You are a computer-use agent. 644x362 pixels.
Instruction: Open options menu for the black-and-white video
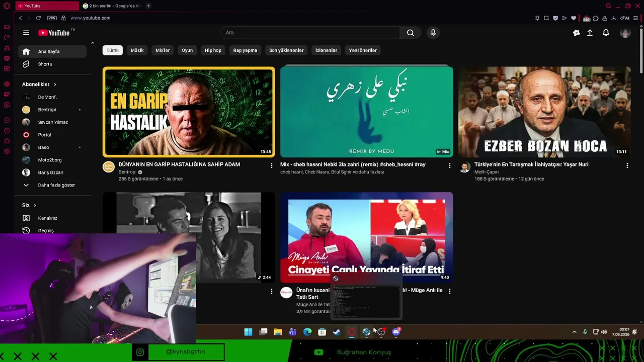pos(272,291)
